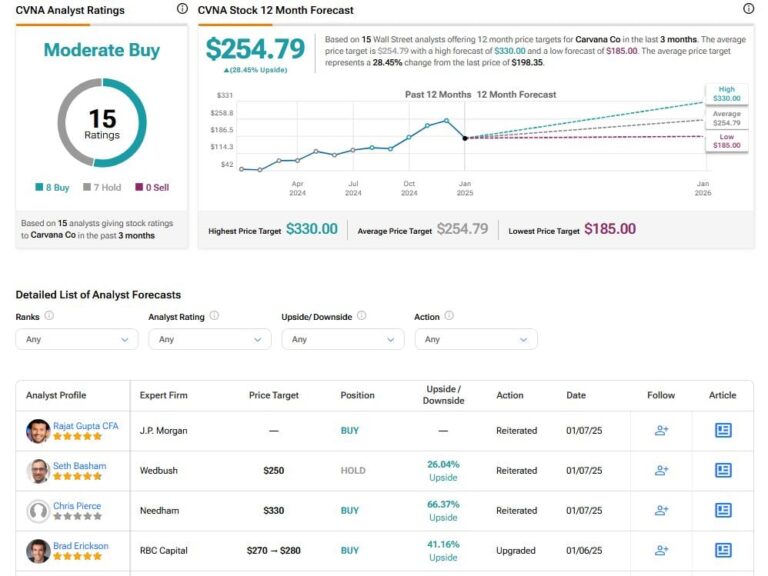Click the 41.16% Upside value
Screen dimensions: 768x576
click(x=443, y=551)
